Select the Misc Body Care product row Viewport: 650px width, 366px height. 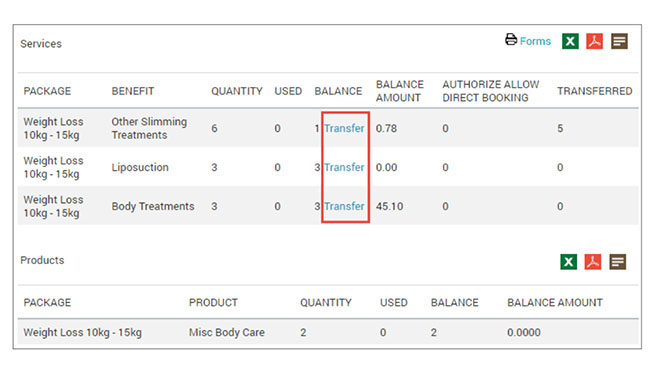(327, 332)
